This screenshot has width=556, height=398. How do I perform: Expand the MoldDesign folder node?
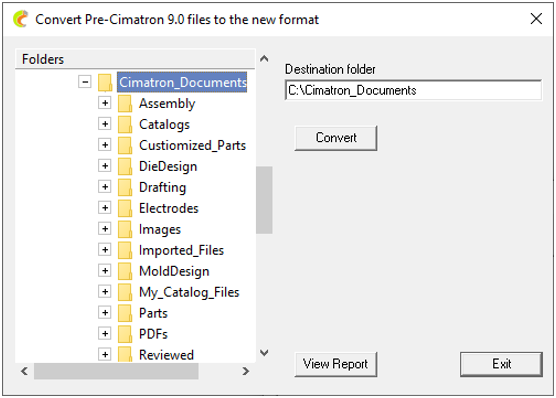tap(105, 271)
